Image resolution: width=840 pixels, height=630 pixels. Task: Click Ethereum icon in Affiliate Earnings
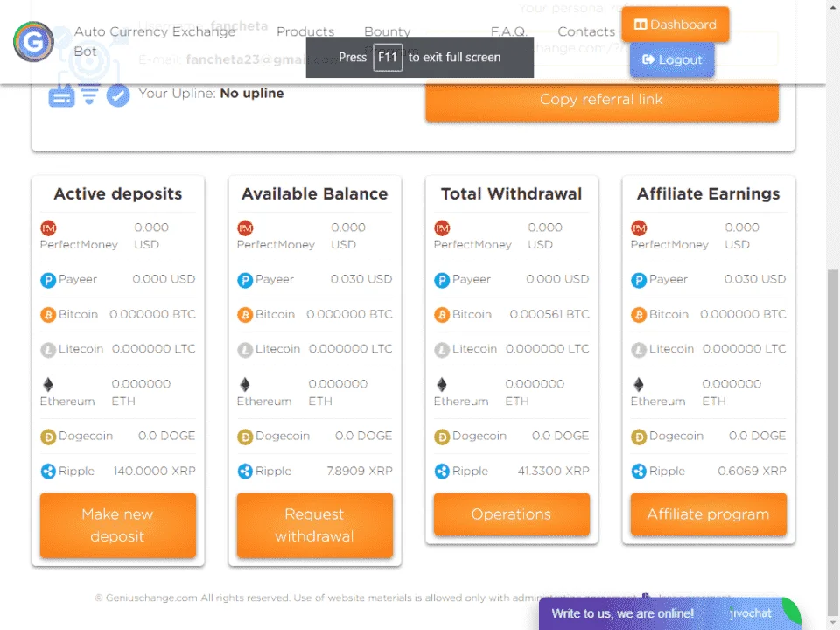639,385
